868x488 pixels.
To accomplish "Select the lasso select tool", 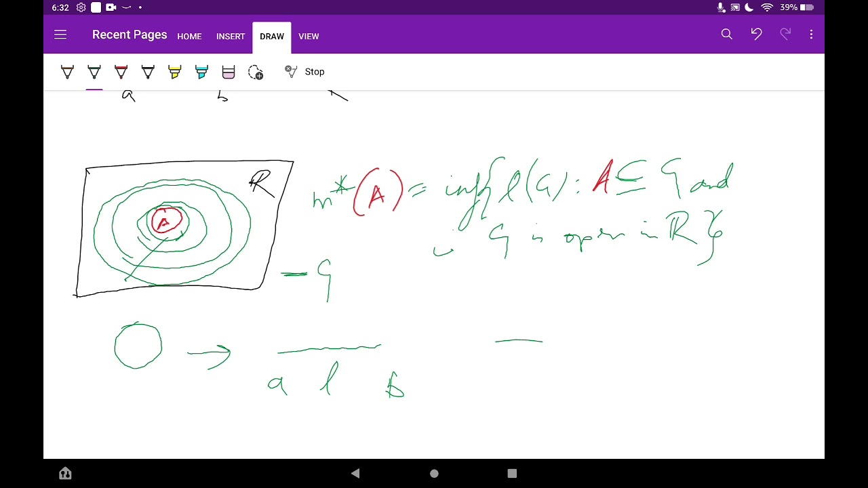I will [x=256, y=72].
